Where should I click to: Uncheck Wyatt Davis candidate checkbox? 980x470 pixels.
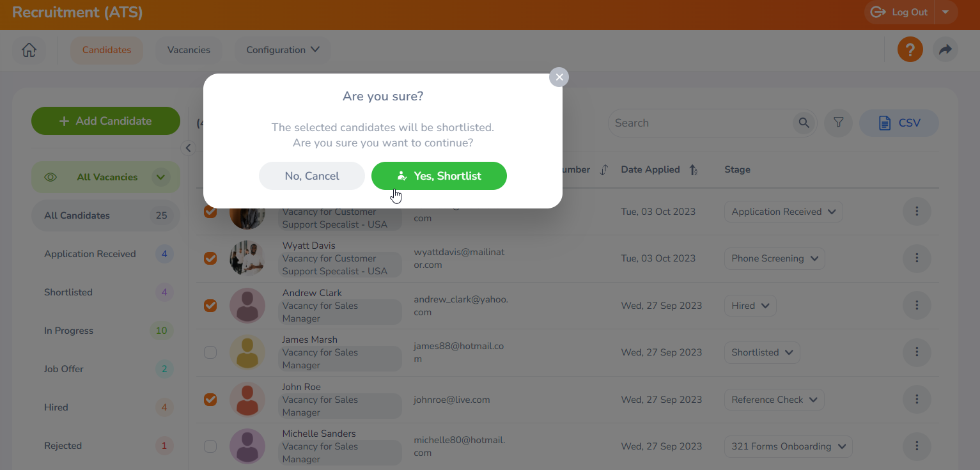(x=210, y=258)
